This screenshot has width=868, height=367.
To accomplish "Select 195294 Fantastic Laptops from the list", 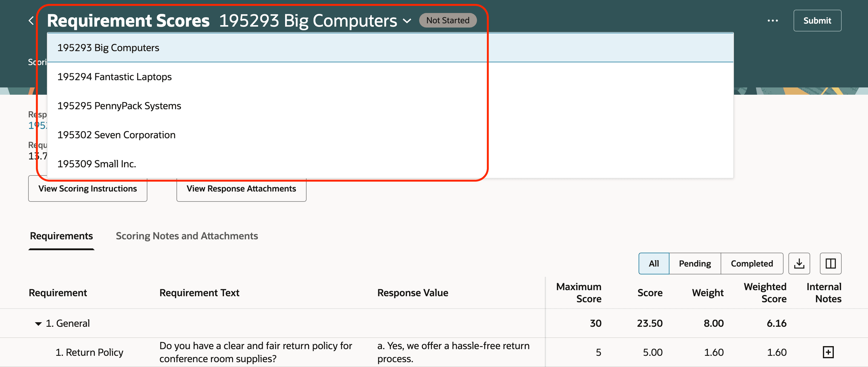I will pyautogui.click(x=115, y=77).
